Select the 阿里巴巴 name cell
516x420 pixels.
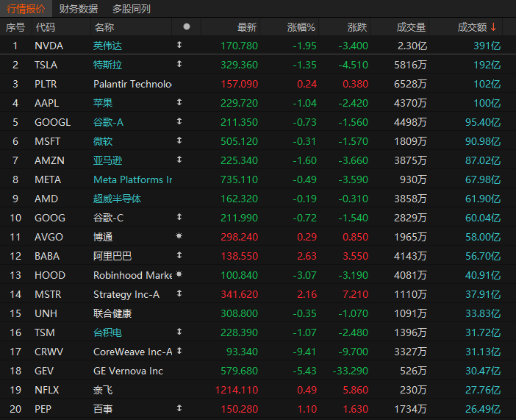pyautogui.click(x=112, y=256)
